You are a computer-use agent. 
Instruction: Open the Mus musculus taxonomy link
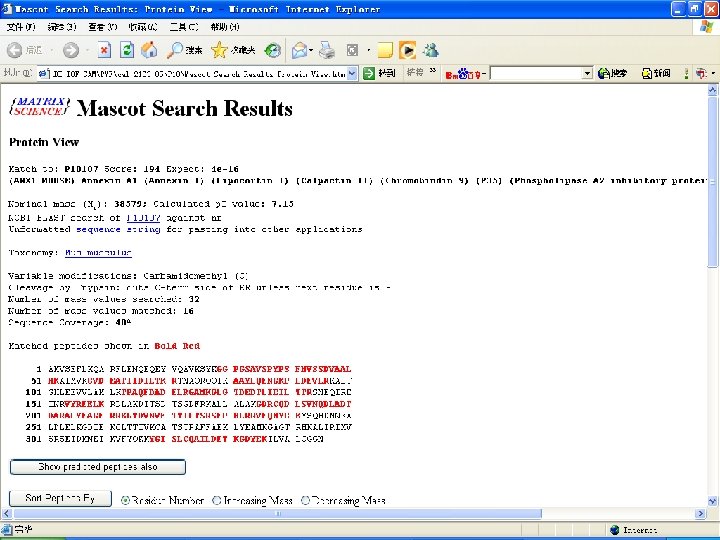(x=98, y=253)
